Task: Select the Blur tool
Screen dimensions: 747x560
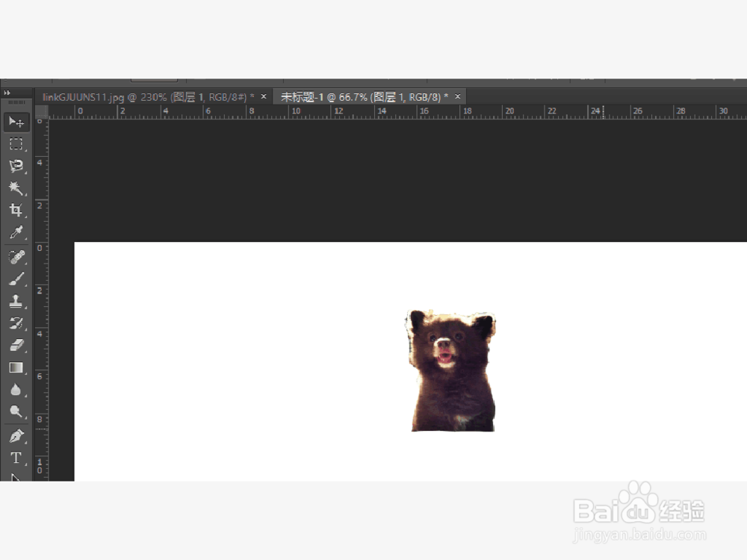Action: coord(16,390)
